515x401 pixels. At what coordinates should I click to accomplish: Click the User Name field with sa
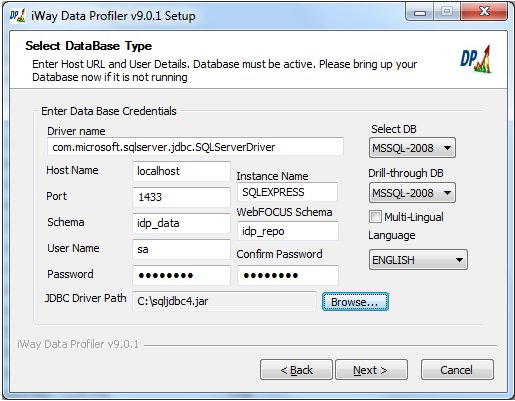point(181,249)
